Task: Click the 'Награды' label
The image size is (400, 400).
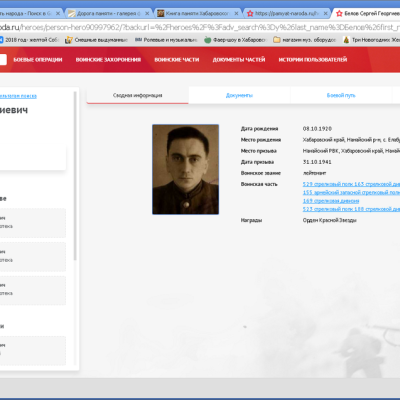Action: 251,220
